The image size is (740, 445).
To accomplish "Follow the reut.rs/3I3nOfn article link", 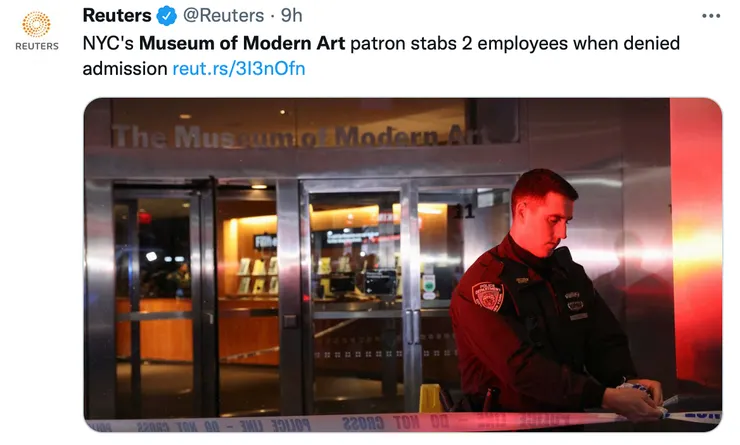I will point(239,68).
